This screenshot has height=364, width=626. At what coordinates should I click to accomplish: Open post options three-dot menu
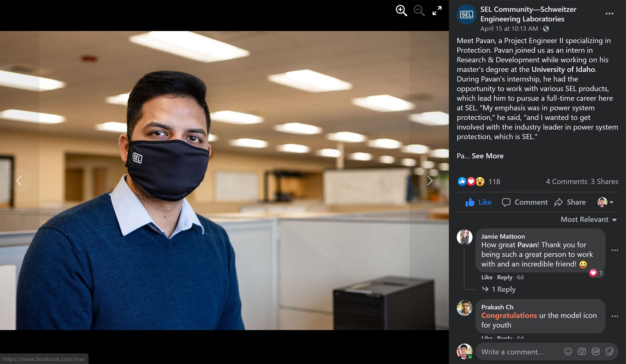pyautogui.click(x=609, y=13)
